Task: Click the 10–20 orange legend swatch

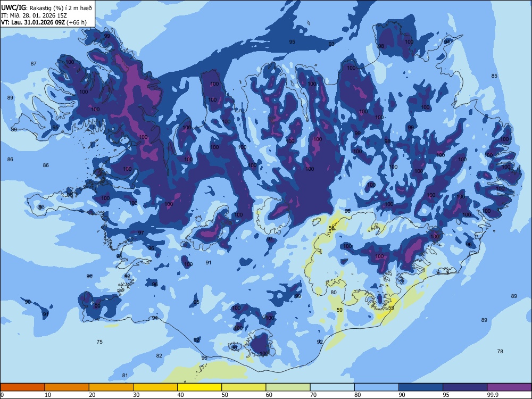Action: click(67, 387)
